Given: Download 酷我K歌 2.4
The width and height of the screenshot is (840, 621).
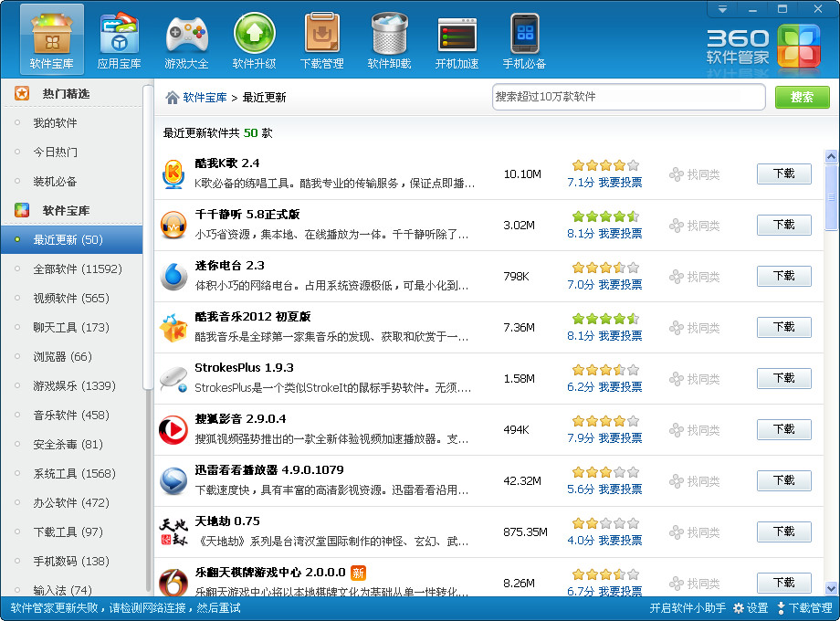Looking at the screenshot, I should click(783, 174).
